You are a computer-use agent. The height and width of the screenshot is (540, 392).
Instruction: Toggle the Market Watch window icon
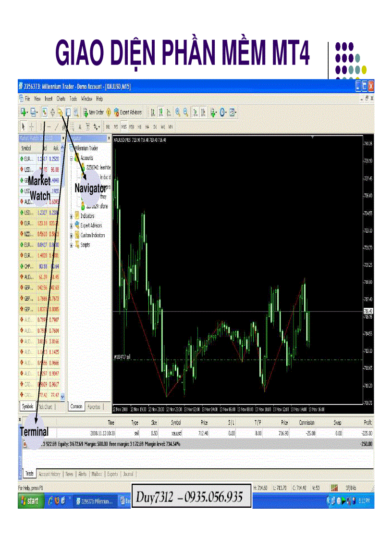point(44,112)
